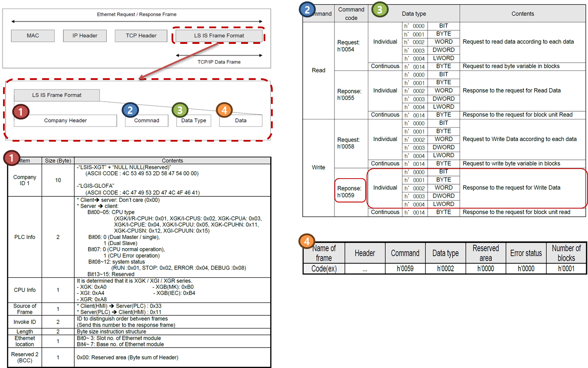Click the 'Request: h'0058' cell
This screenshot has width=588, height=368.
click(351, 143)
